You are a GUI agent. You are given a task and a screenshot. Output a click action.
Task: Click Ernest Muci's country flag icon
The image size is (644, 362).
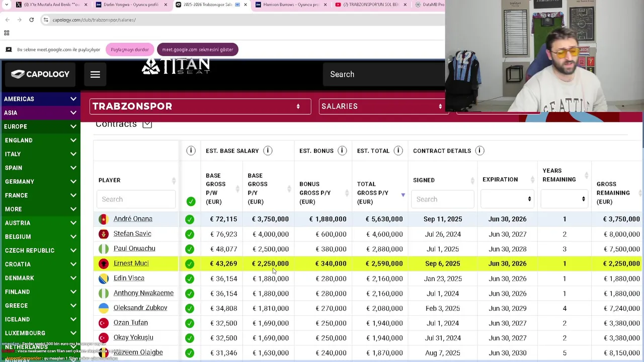[104, 263]
